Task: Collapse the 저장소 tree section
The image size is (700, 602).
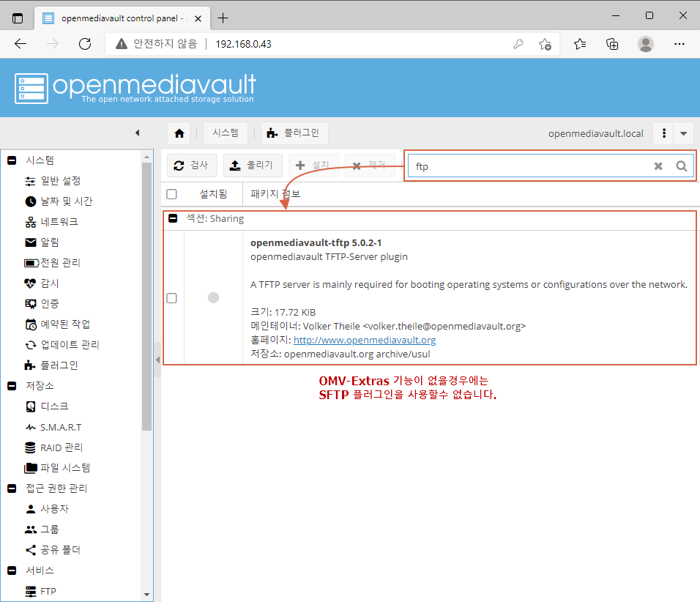Action: click(12, 386)
